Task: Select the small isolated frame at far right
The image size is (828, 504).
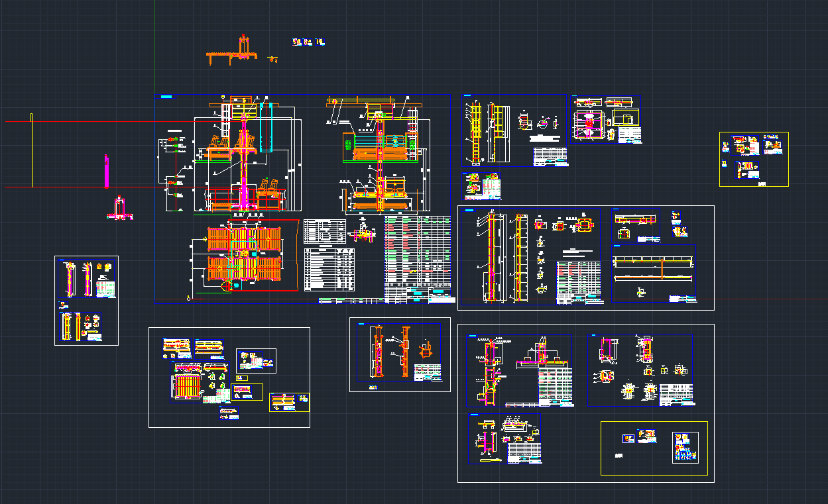Action: click(x=754, y=160)
